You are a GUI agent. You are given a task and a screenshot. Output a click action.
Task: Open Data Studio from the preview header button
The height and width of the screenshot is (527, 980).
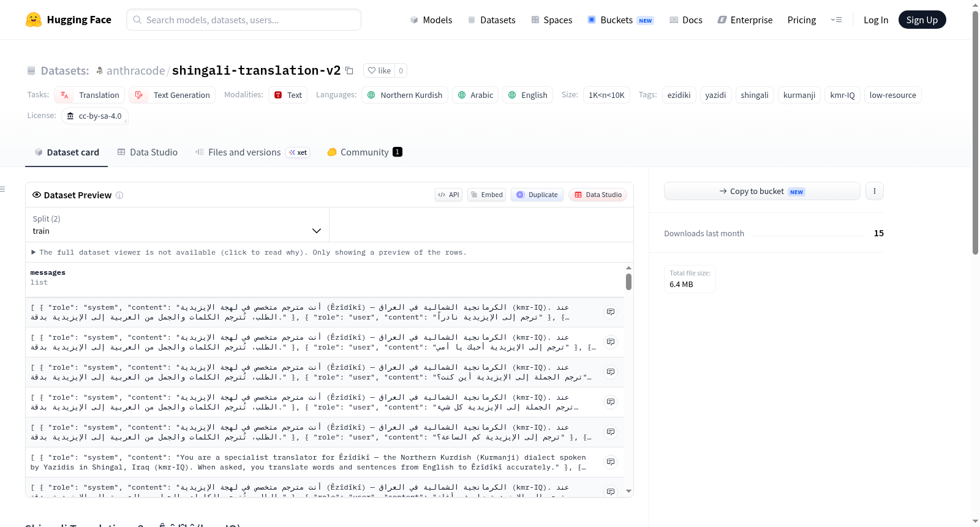point(598,195)
